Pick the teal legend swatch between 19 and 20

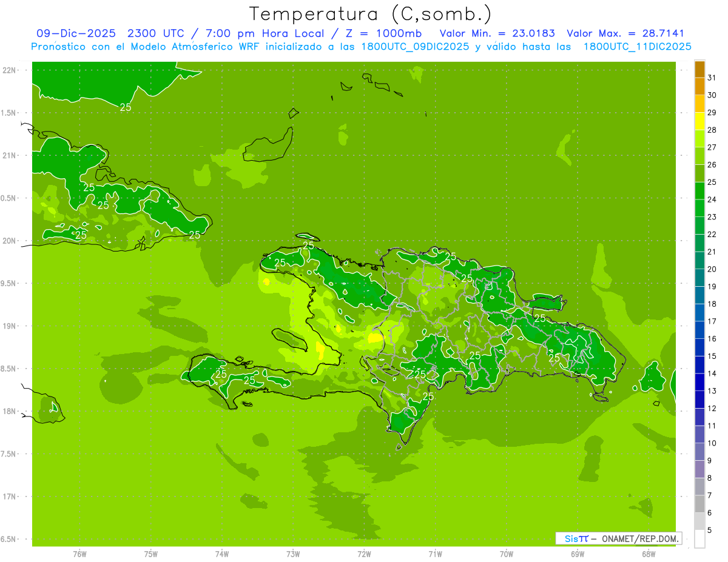[x=699, y=278]
